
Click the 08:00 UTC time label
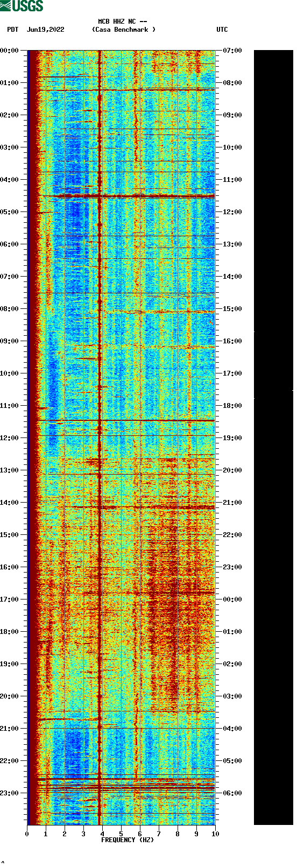coord(232,83)
